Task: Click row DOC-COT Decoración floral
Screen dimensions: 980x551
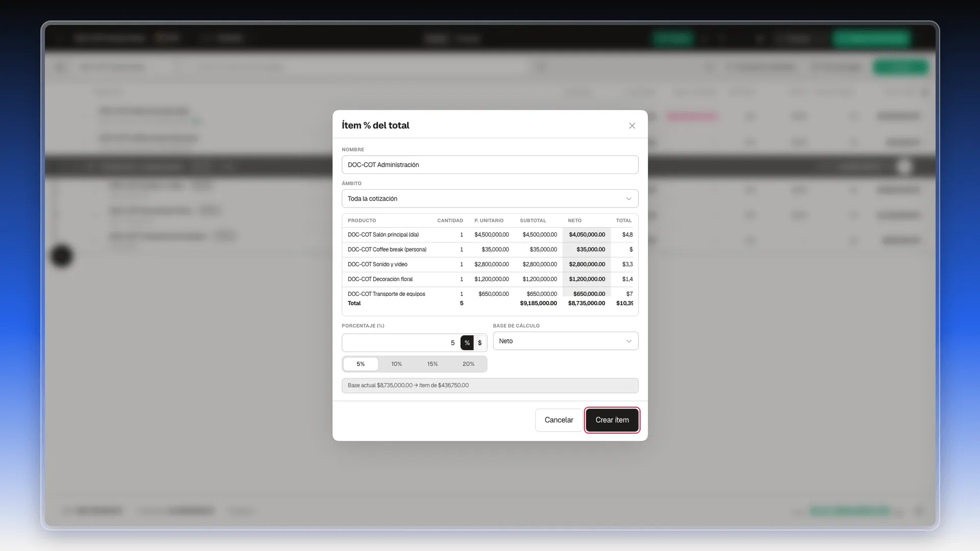Action: click(490, 279)
